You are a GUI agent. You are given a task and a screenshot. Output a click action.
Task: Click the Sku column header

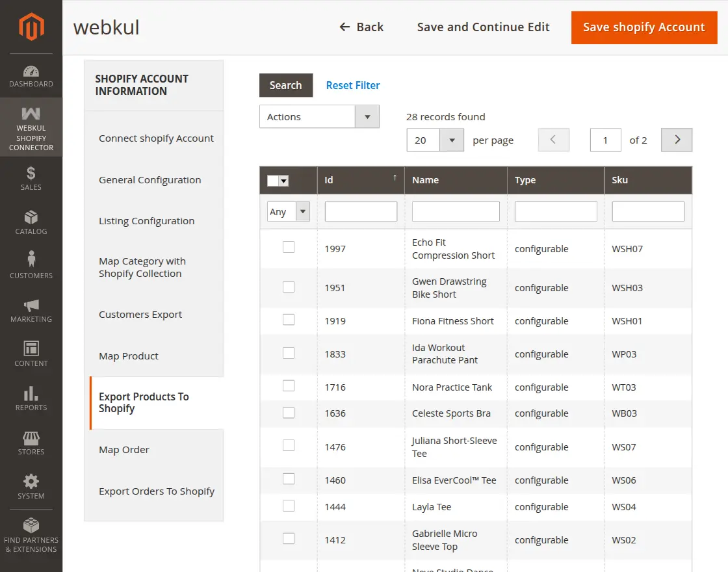click(648, 180)
